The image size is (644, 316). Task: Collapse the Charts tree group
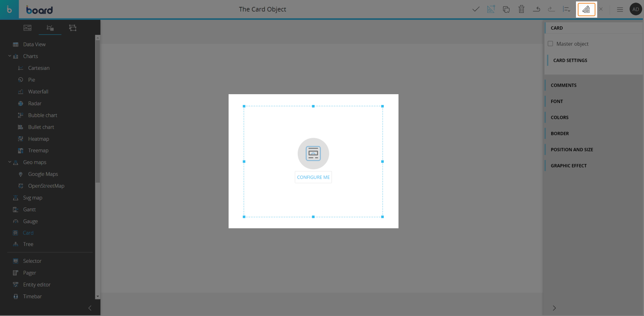10,56
